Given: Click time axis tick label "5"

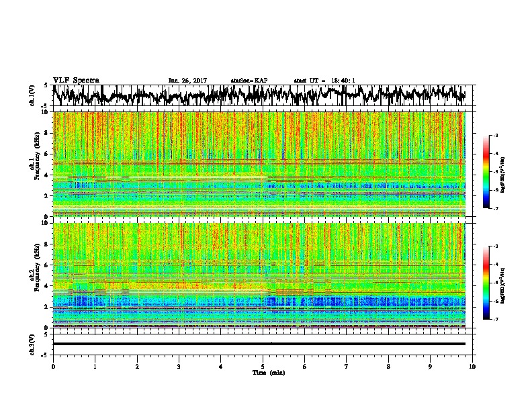Looking at the screenshot, I should [263, 367].
